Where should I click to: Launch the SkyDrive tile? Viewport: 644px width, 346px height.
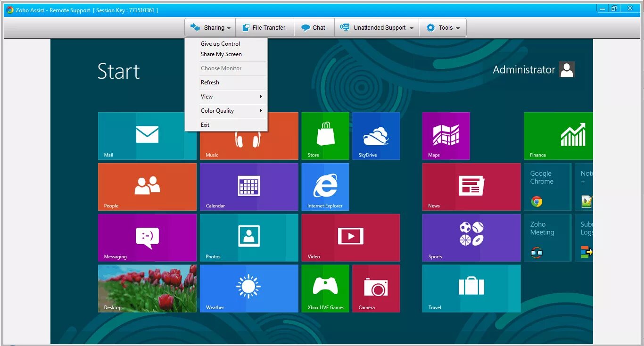point(376,136)
